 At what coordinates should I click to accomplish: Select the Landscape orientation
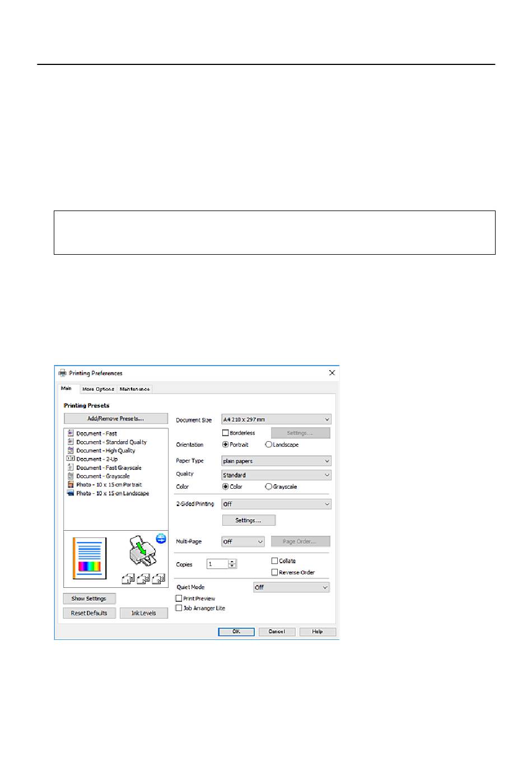[x=268, y=445]
